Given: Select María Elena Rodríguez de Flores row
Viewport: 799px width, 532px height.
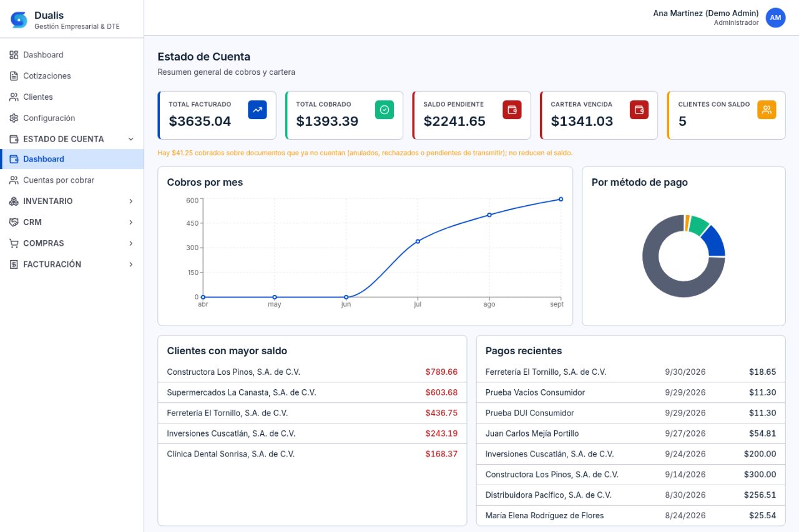Looking at the screenshot, I should click(630, 516).
